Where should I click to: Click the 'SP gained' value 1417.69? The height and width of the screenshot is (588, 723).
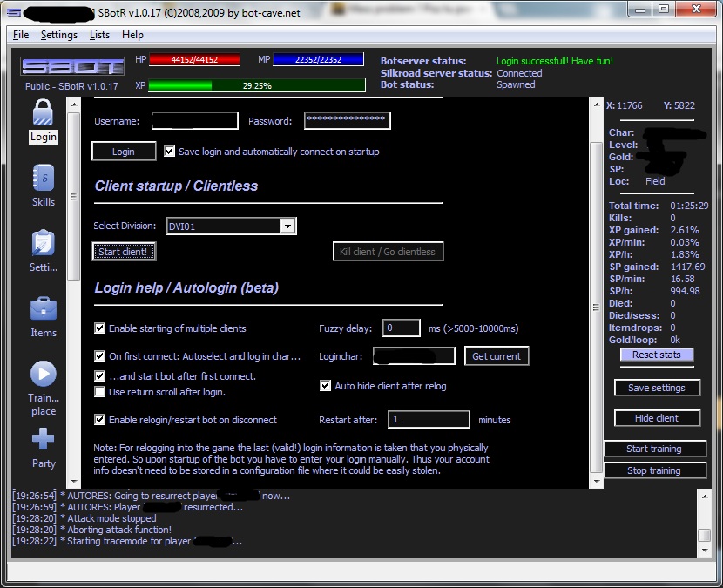[x=687, y=267]
